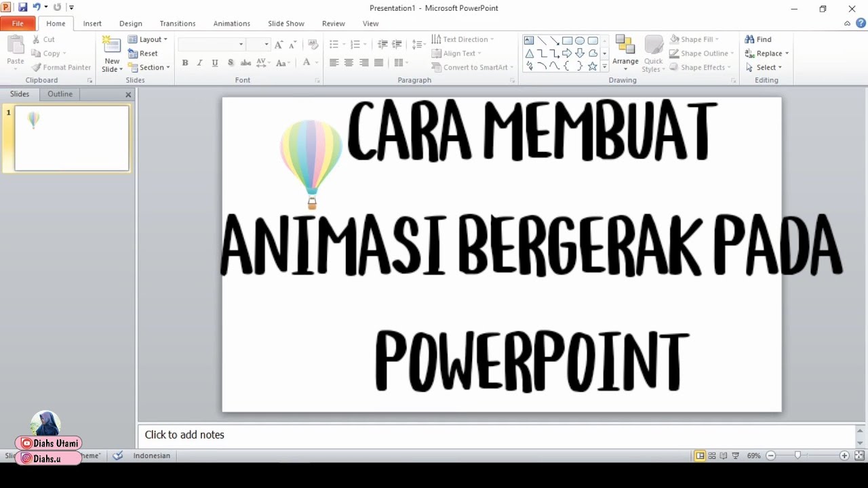Image resolution: width=868 pixels, height=488 pixels.
Task: Pick the Oval shape from shapes gallery
Action: [x=580, y=41]
